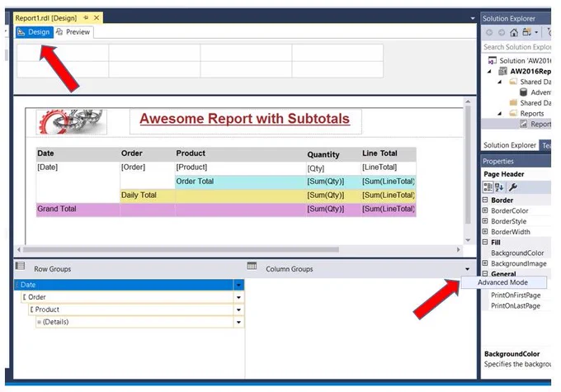Click the Home icon in Solution Explorer

click(x=514, y=32)
